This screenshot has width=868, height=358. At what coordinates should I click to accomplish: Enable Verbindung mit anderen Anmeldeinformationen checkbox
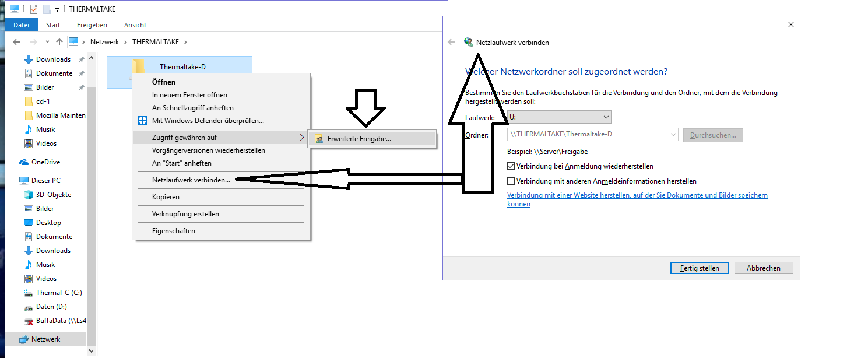(x=511, y=181)
